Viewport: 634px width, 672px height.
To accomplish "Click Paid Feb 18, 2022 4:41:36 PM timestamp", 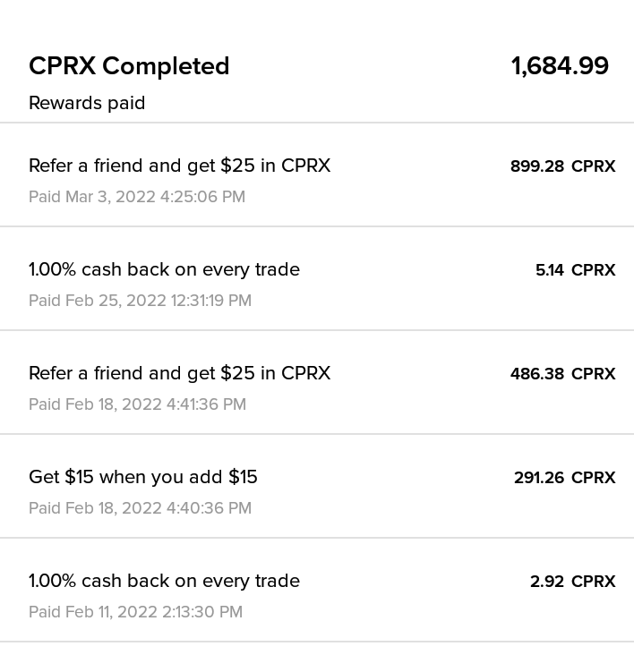I will tap(137, 404).
